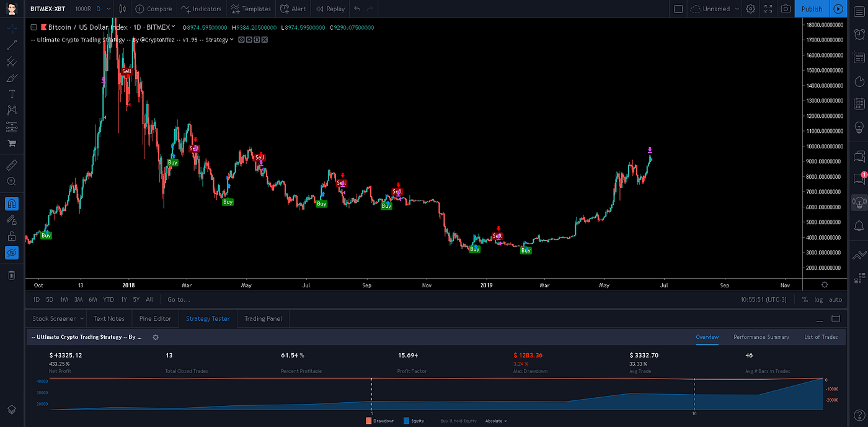Open the Trading Panel tab
868x427 pixels.
pyautogui.click(x=263, y=318)
